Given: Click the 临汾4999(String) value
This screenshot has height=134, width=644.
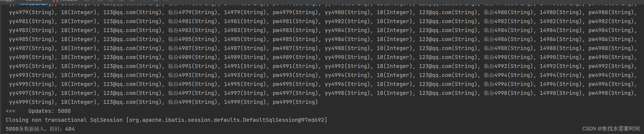Looking at the screenshot, I should tap(193, 102).
